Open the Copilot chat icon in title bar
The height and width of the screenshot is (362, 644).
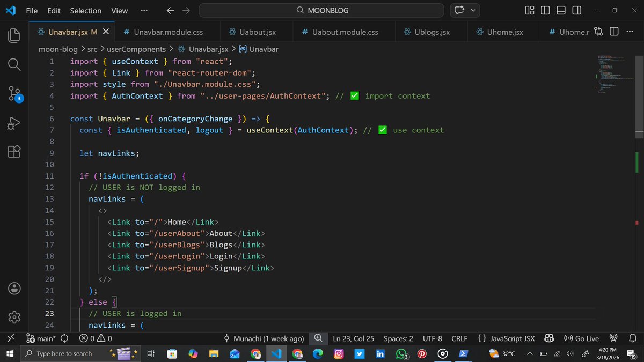(x=459, y=10)
